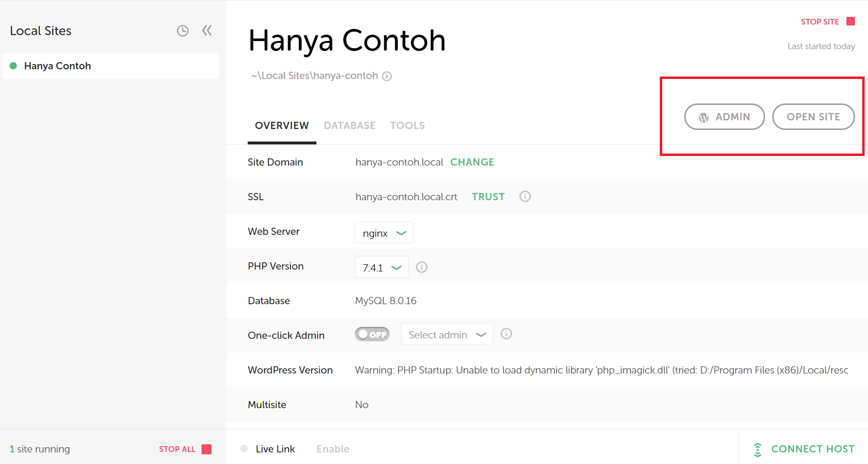Viewport: 868px width, 464px height.
Task: Expand the Select admin dropdown
Action: 446,334
